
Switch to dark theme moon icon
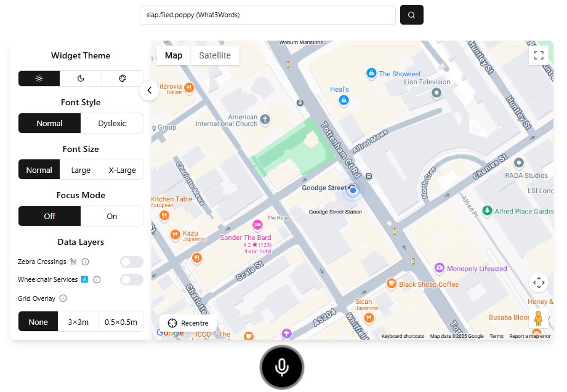click(x=81, y=79)
